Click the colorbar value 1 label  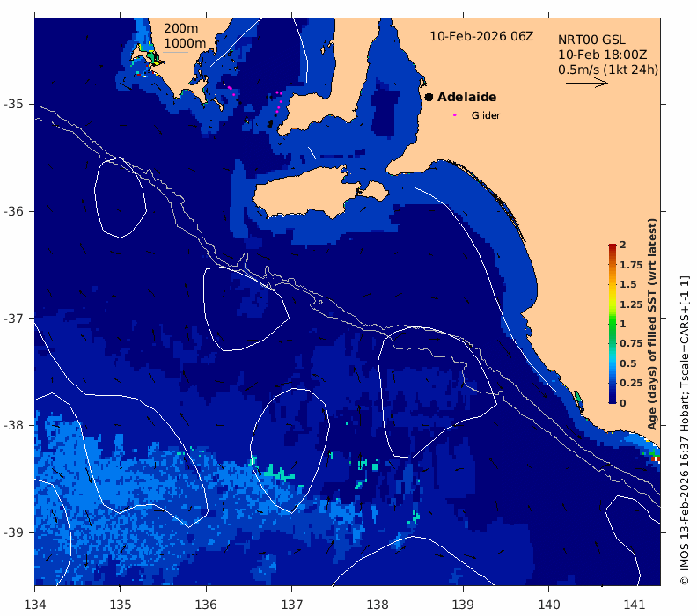click(x=623, y=324)
